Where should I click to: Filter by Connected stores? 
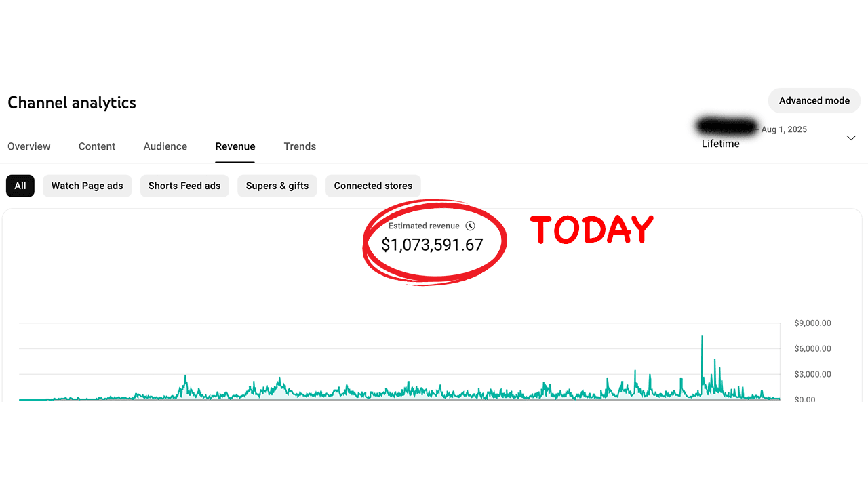coord(373,186)
